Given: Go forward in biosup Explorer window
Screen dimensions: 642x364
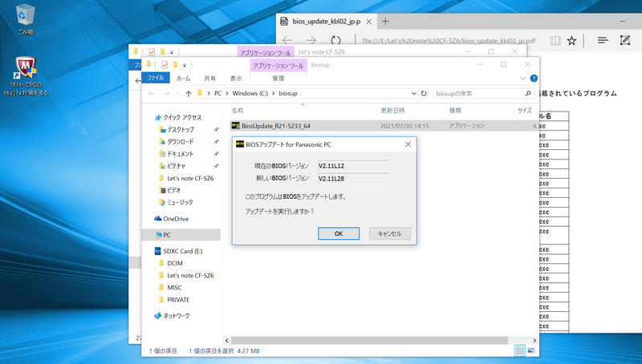Looking at the screenshot, I should [166, 93].
